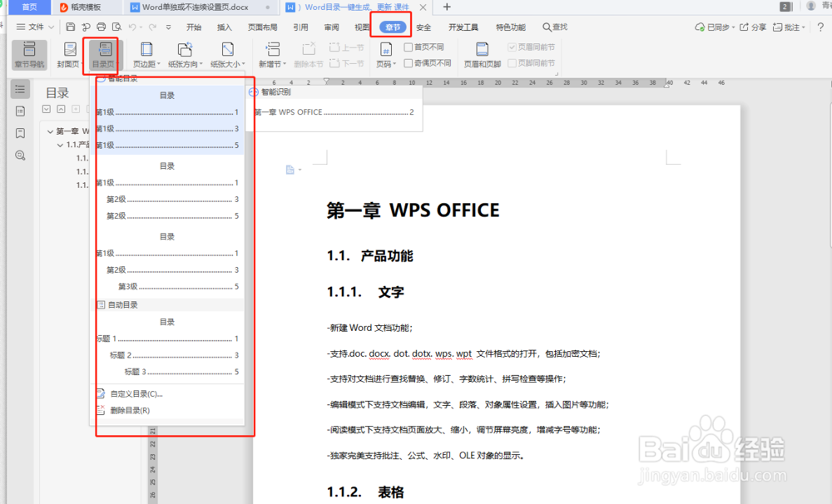The width and height of the screenshot is (832, 504).
Task: Go to previous section with 上一节
Action: tap(346, 47)
